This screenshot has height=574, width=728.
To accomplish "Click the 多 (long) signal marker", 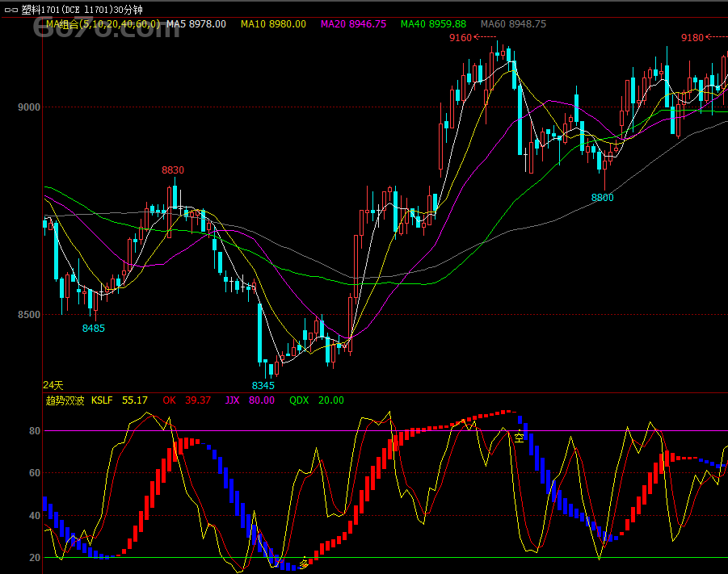I will click(x=305, y=564).
